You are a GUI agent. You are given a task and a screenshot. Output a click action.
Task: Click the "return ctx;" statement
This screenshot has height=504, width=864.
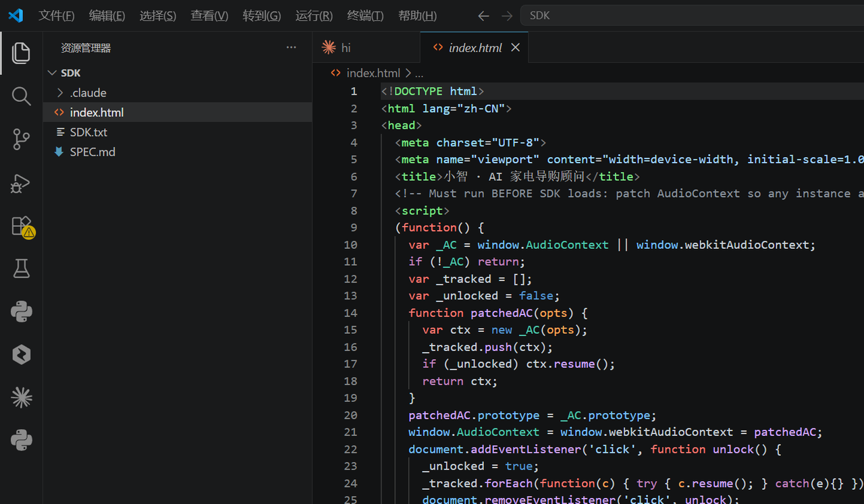tap(460, 381)
